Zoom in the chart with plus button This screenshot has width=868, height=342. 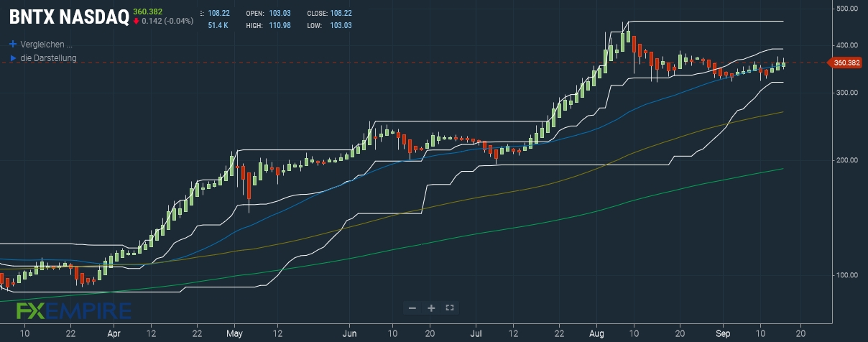coord(431,308)
